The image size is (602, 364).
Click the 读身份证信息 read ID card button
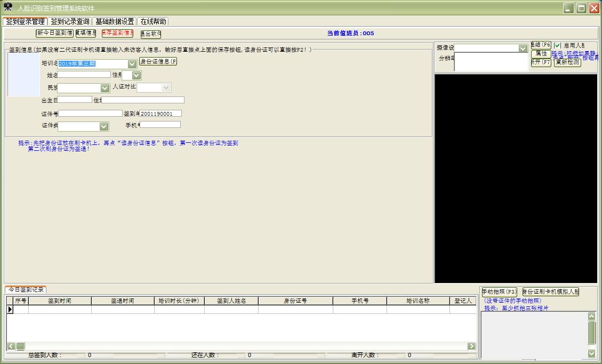(x=158, y=61)
